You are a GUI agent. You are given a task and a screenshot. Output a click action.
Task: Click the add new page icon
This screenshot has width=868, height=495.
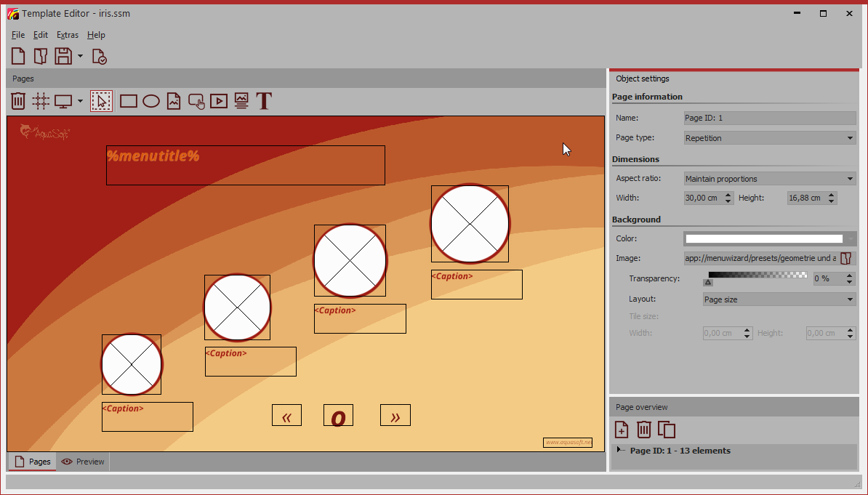(x=622, y=430)
